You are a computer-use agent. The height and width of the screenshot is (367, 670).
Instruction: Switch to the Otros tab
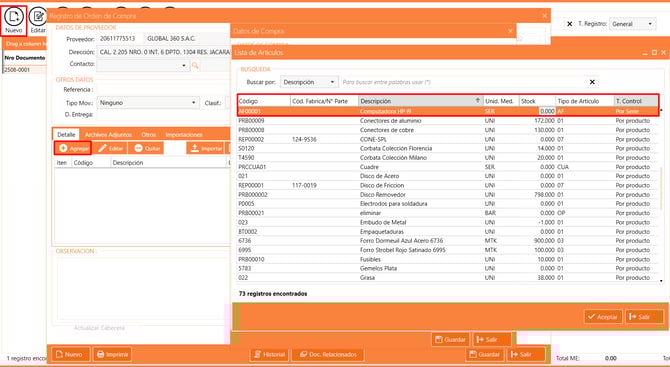point(148,135)
